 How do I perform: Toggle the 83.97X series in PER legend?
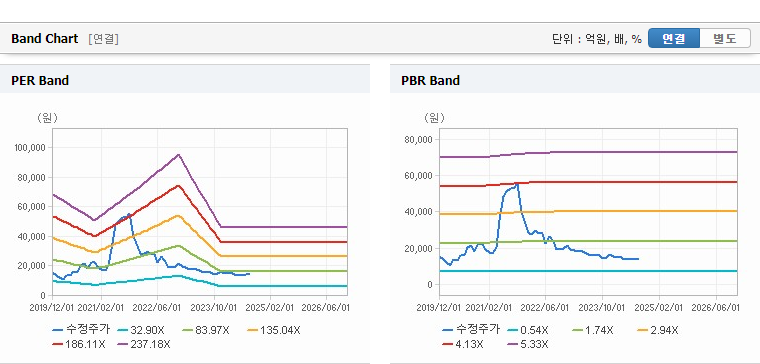coord(205,331)
